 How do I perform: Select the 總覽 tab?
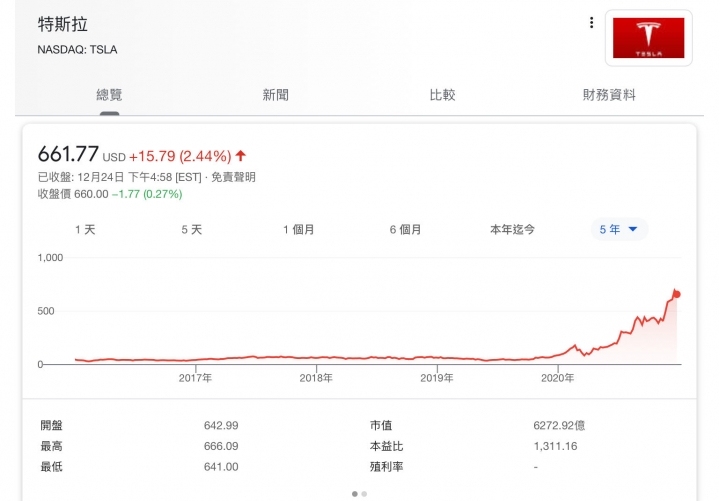pos(109,95)
